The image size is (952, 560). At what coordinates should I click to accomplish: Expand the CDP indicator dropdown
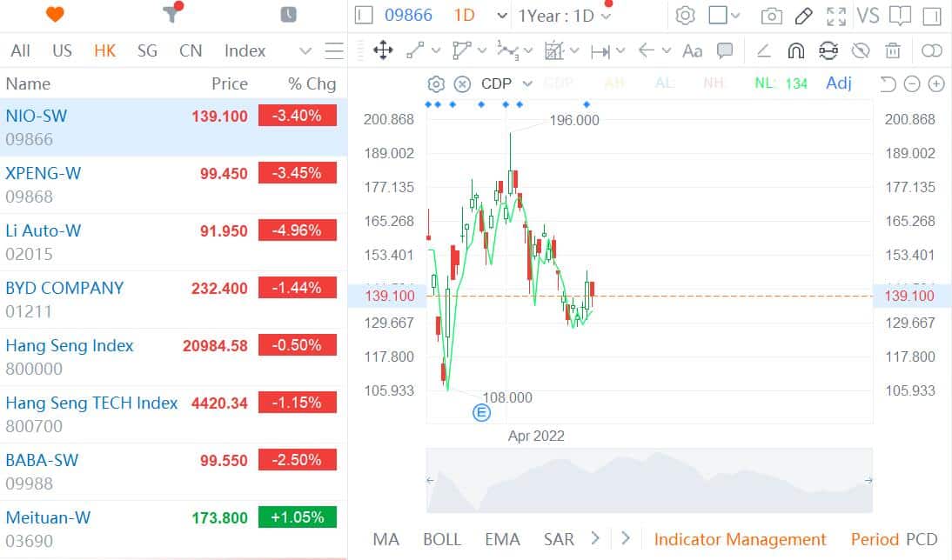pyautogui.click(x=527, y=83)
